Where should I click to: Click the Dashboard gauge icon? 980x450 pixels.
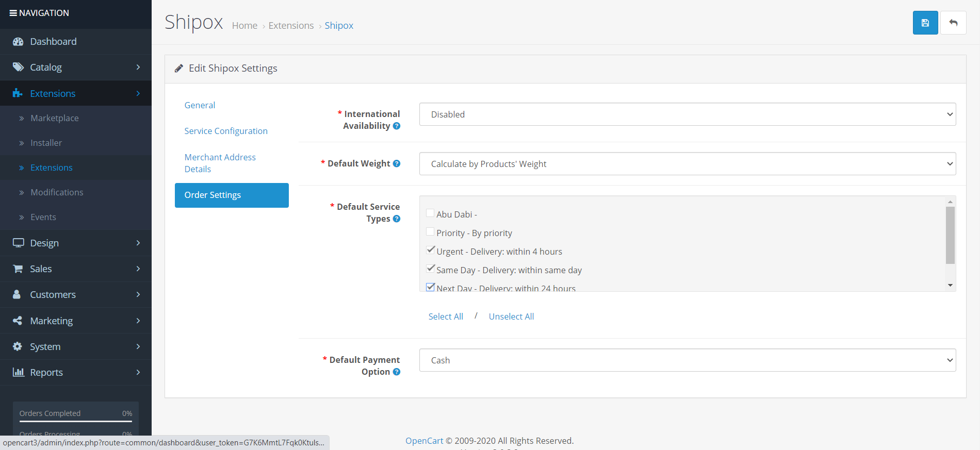pyautogui.click(x=18, y=42)
